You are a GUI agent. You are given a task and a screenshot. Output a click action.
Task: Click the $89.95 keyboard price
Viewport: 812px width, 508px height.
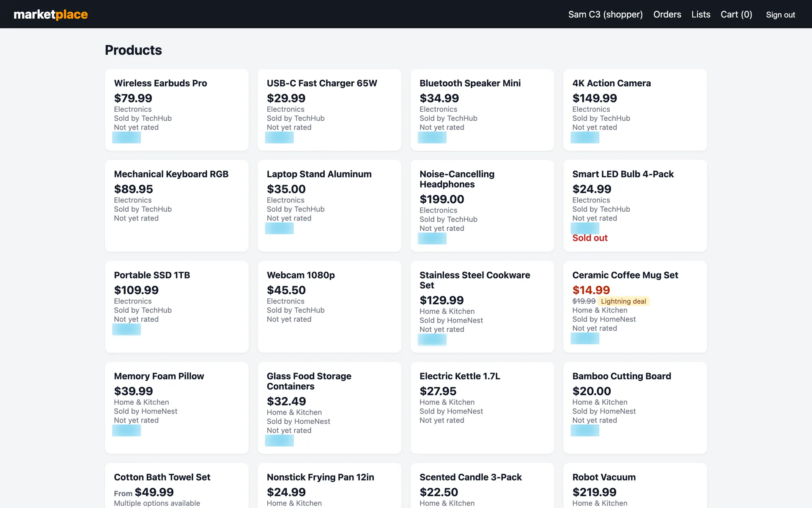pyautogui.click(x=133, y=189)
